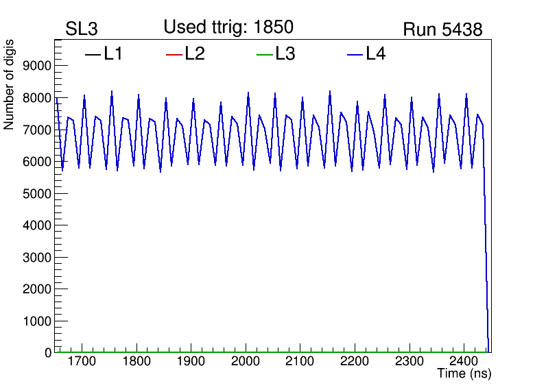Screen dimensions: 546x392
Task: Click the red L2 legend line sample
Action: click(174, 55)
